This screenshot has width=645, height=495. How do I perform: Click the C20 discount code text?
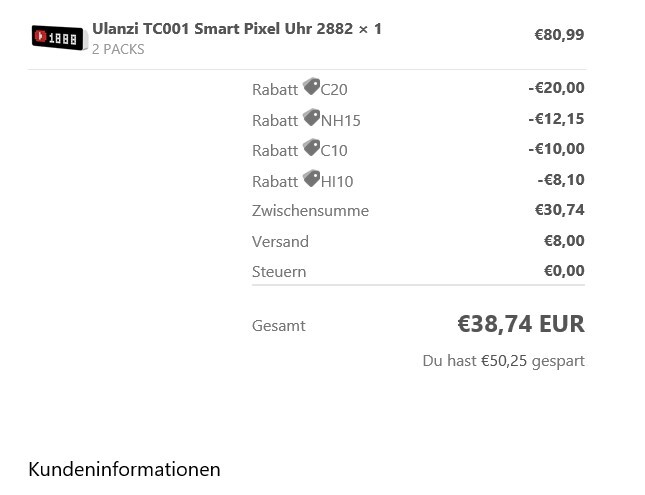coord(334,89)
